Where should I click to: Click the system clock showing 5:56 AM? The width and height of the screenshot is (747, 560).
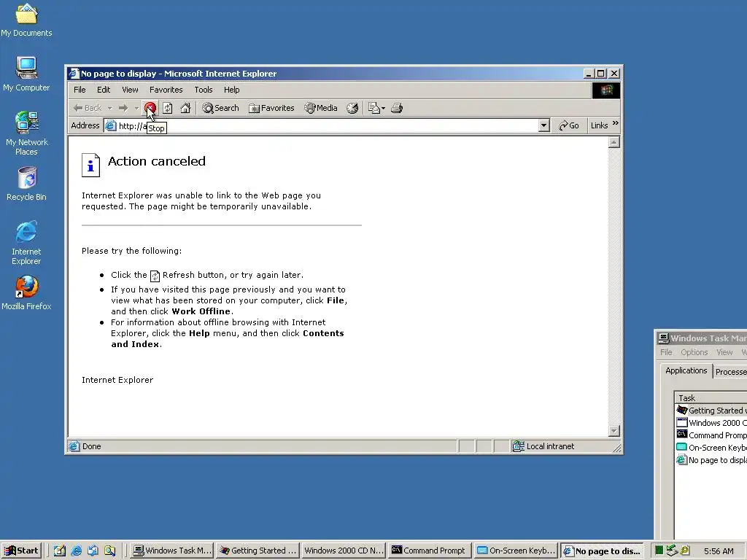pos(719,551)
